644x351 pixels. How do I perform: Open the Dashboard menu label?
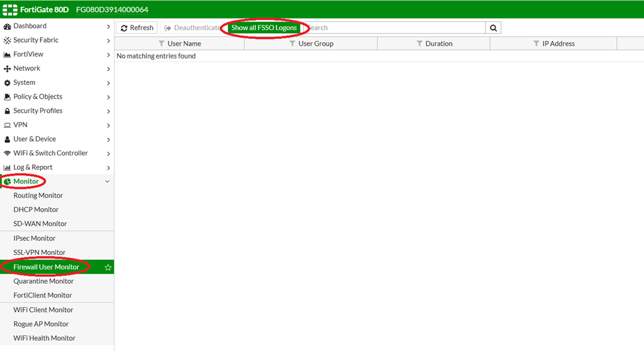[30, 26]
